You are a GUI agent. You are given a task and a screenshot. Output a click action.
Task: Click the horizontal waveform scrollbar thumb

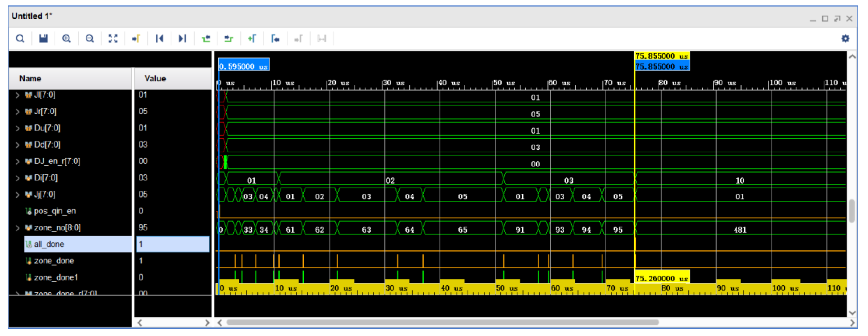point(442,322)
